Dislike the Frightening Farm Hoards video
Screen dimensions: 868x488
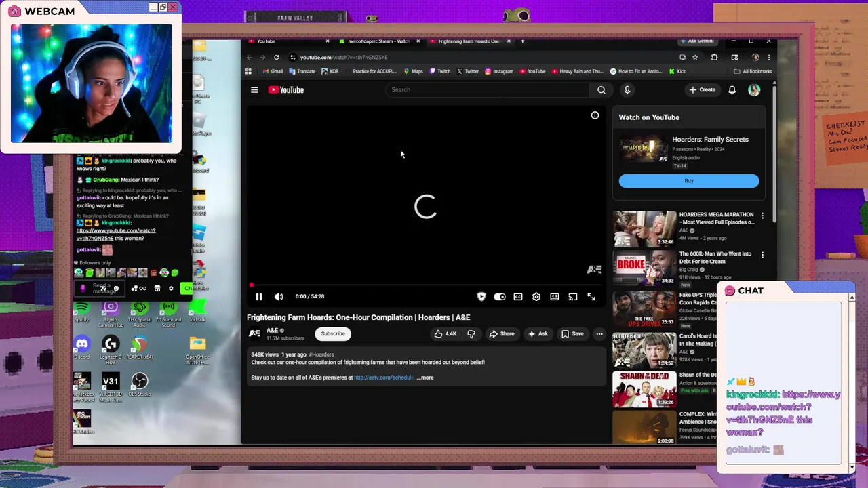[471, 333]
